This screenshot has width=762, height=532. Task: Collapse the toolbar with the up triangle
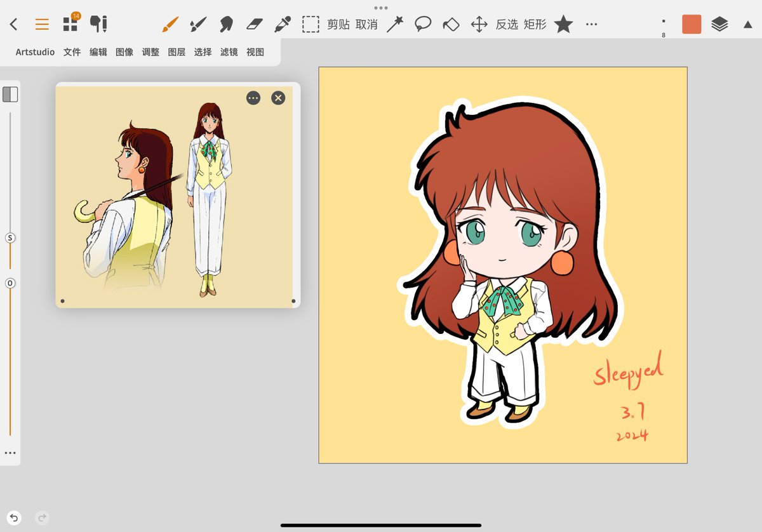click(x=747, y=25)
